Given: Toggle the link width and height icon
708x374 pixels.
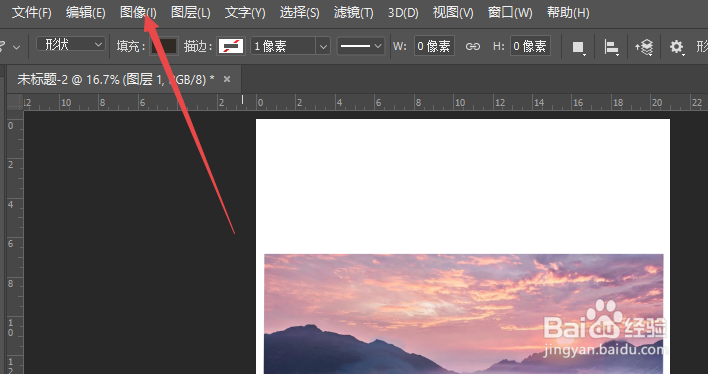Looking at the screenshot, I should [473, 46].
